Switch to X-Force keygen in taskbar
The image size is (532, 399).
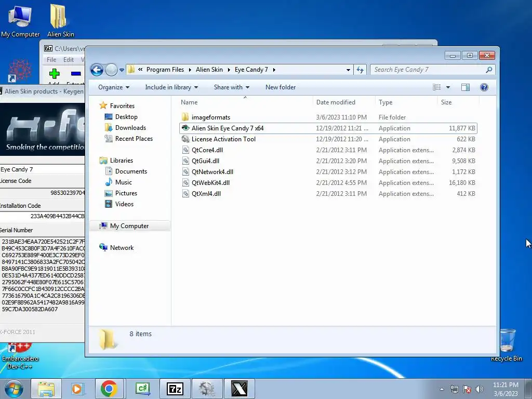(x=239, y=389)
